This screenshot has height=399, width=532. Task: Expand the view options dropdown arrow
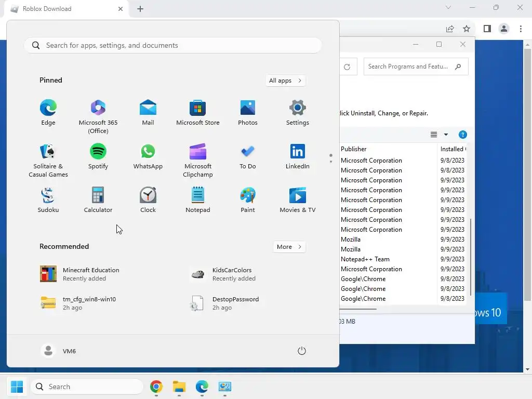click(x=446, y=135)
